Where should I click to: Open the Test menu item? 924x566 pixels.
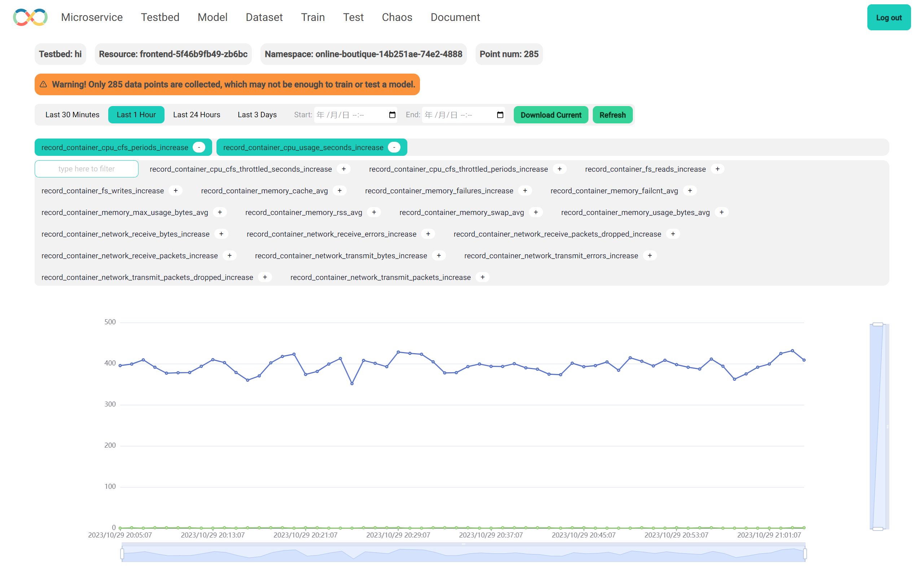pos(353,17)
